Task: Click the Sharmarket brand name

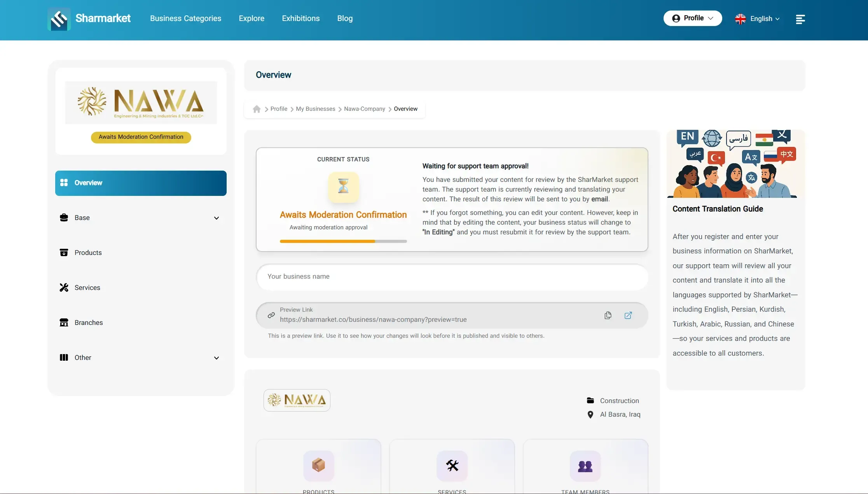Action: [x=103, y=18]
